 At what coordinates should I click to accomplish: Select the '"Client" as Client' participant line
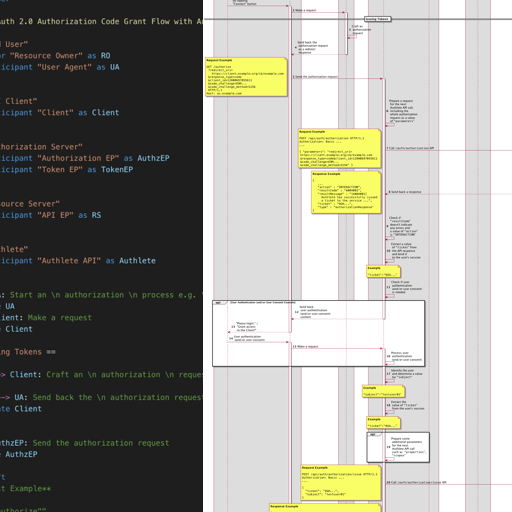coord(60,113)
